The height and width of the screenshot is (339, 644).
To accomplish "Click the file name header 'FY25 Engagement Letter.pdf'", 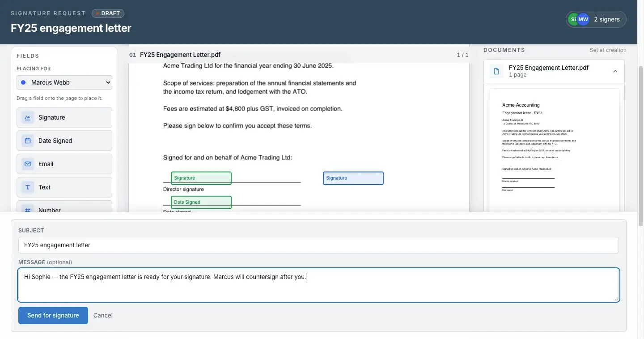I will [180, 55].
